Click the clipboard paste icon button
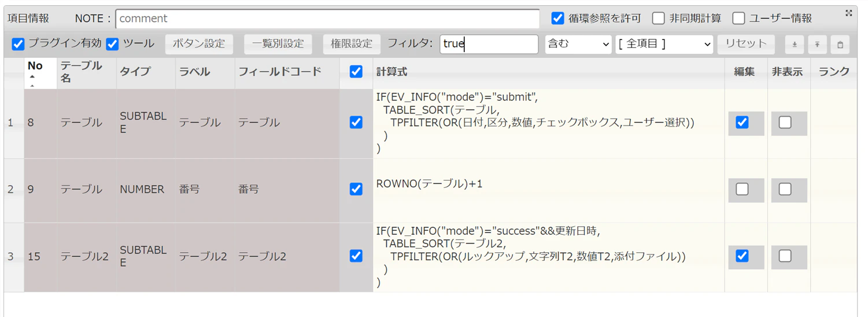 840,45
